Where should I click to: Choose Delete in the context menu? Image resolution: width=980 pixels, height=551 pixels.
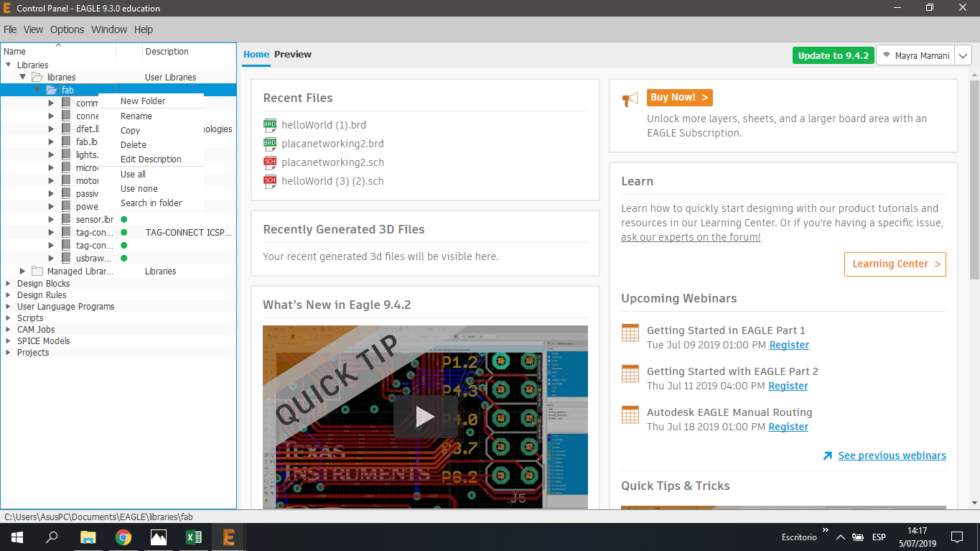(x=151, y=144)
